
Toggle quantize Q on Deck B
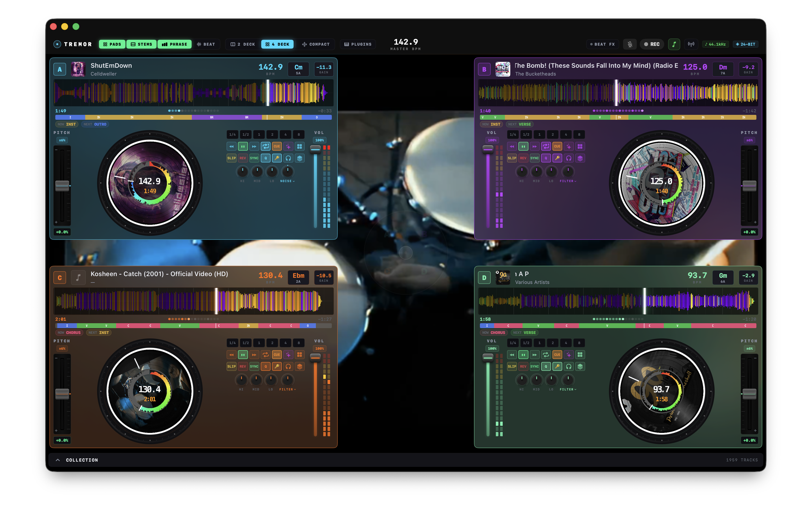coord(546,158)
